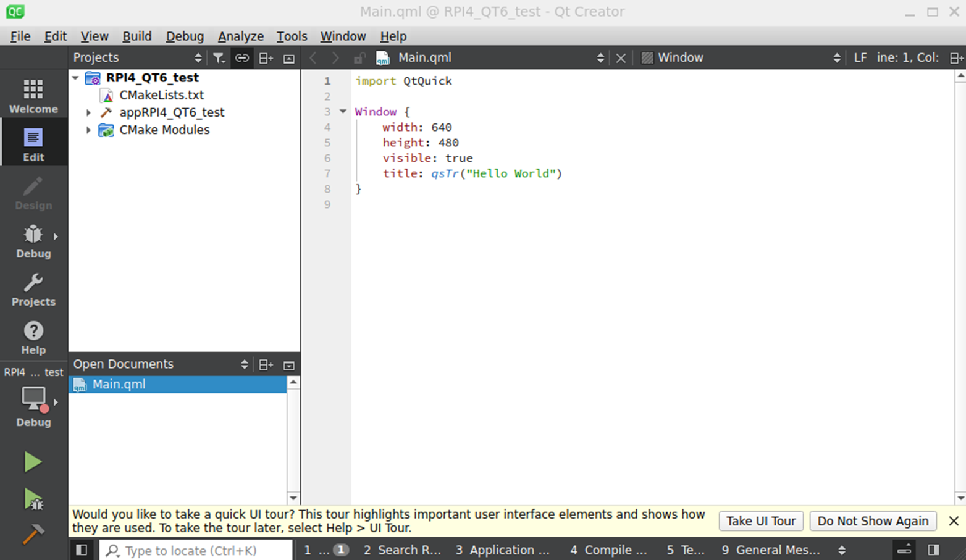Open the Compile Output pane
Viewport: 966px width, 560px height.
(608, 550)
